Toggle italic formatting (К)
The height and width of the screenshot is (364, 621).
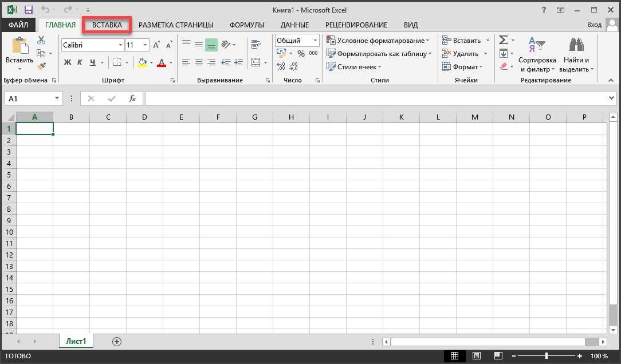pyautogui.click(x=80, y=62)
